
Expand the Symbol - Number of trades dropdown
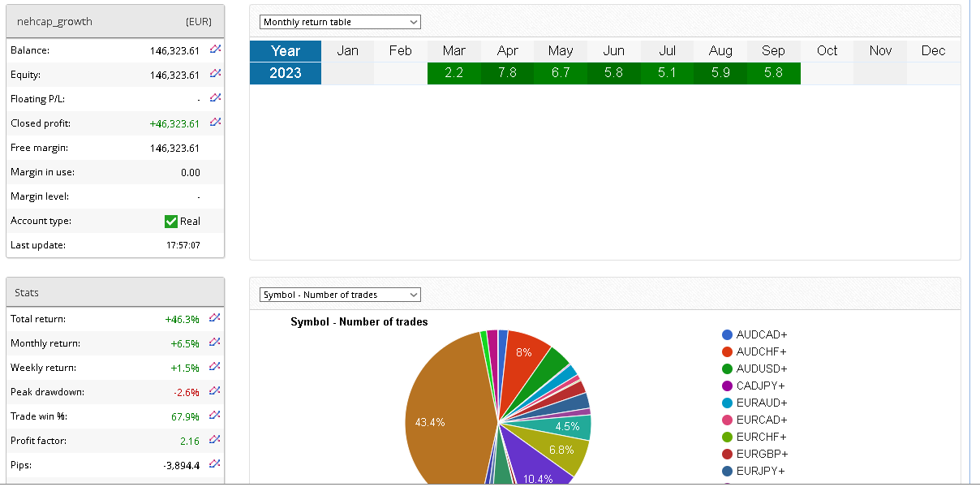(340, 295)
